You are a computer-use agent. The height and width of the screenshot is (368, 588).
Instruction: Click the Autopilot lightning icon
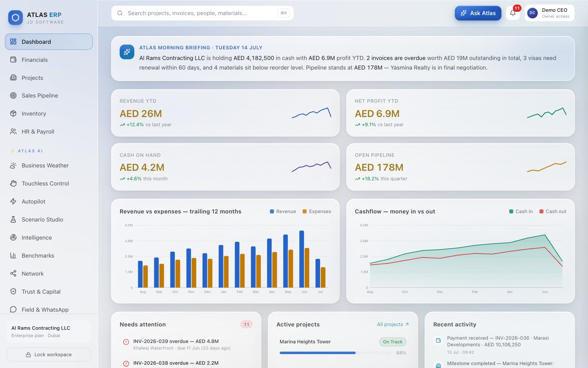point(13,201)
